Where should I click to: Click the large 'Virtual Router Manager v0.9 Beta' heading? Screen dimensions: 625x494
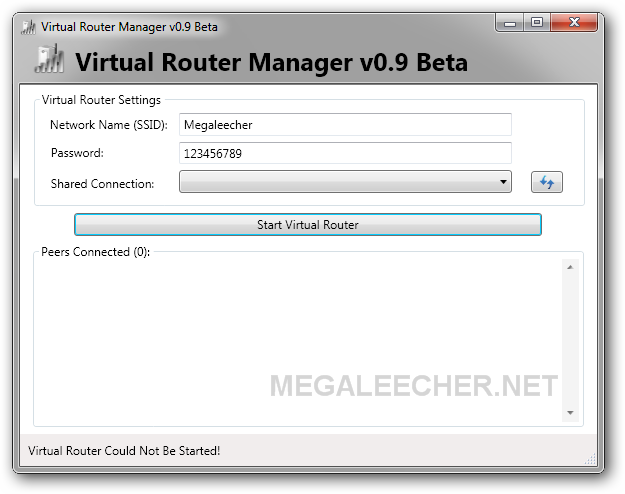click(x=271, y=62)
